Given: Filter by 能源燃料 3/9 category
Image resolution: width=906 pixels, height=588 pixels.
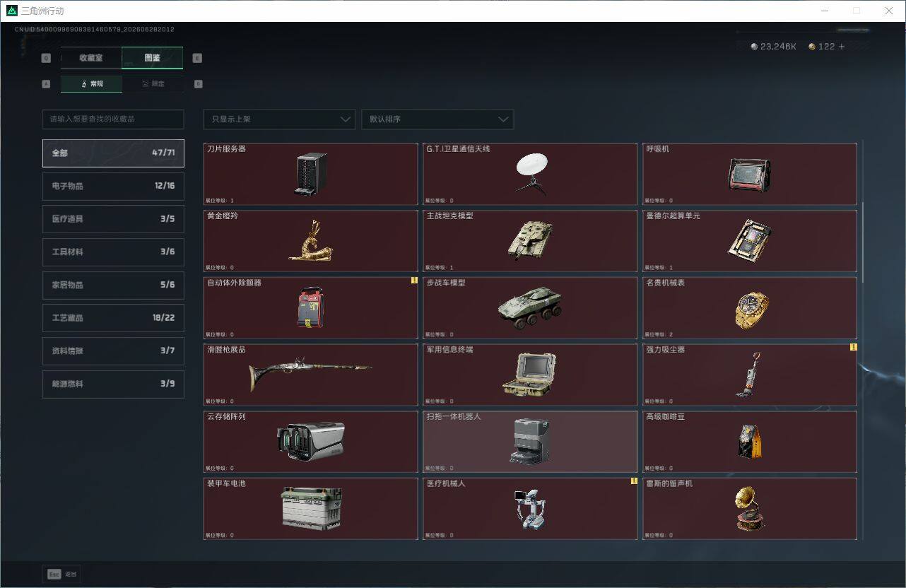Looking at the screenshot, I should click(113, 384).
